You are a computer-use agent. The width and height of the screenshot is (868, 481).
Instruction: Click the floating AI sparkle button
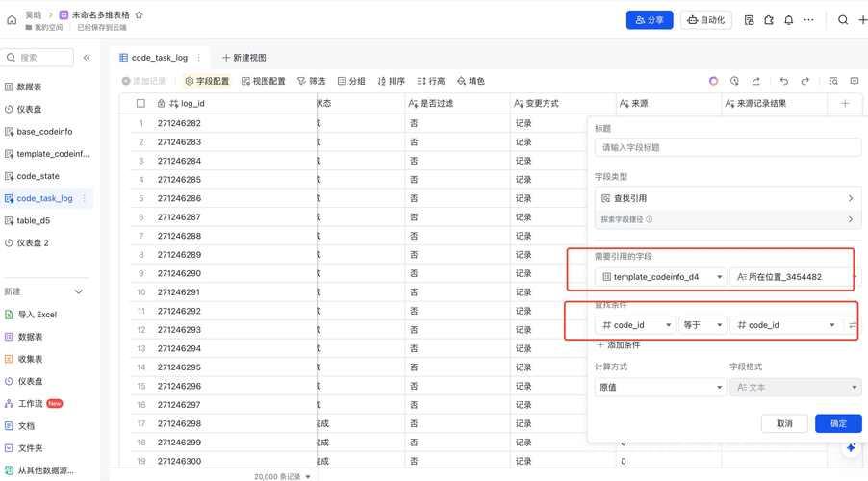point(851,447)
